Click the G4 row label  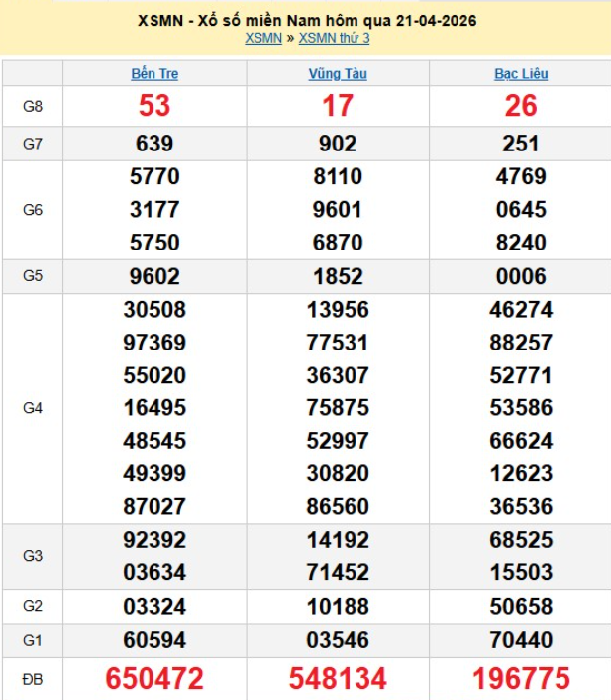(32, 407)
